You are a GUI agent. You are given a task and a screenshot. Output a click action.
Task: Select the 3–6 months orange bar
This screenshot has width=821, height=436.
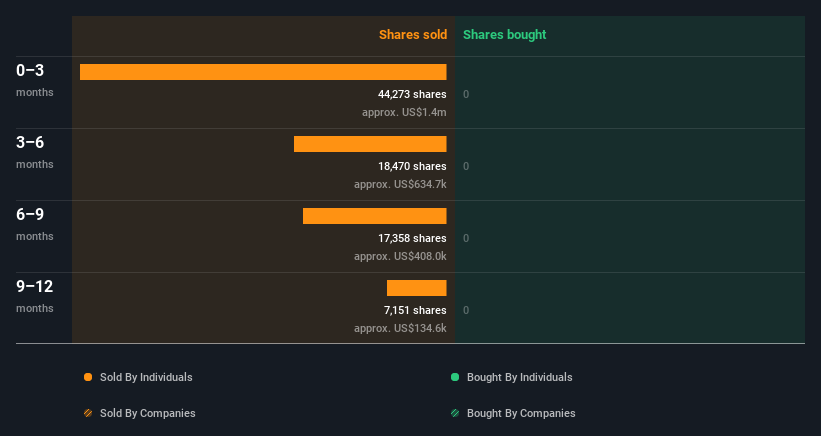pos(370,144)
